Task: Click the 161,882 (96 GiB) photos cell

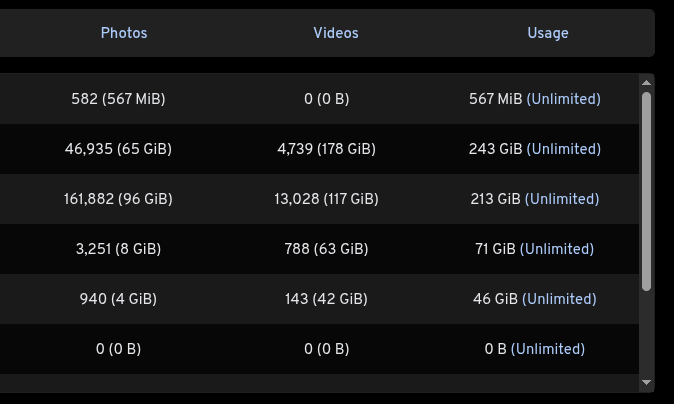Action: (118, 199)
